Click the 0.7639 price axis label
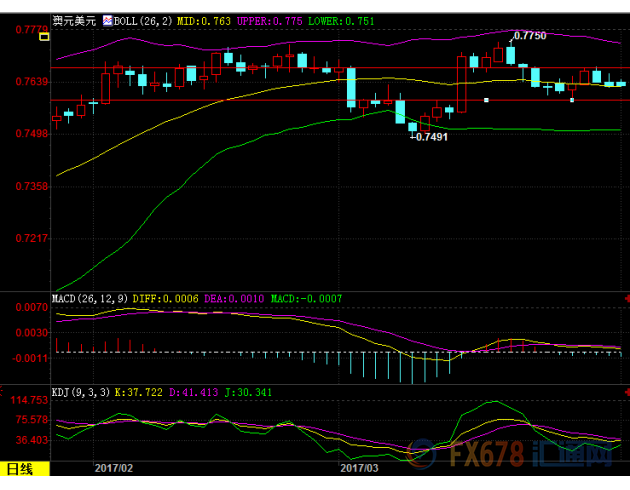Viewport: 630px width, 490px height. tap(31, 82)
